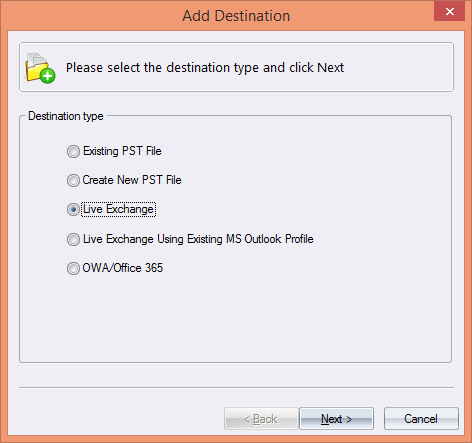
Task: Click the folder with green plus icon
Action: (x=40, y=68)
